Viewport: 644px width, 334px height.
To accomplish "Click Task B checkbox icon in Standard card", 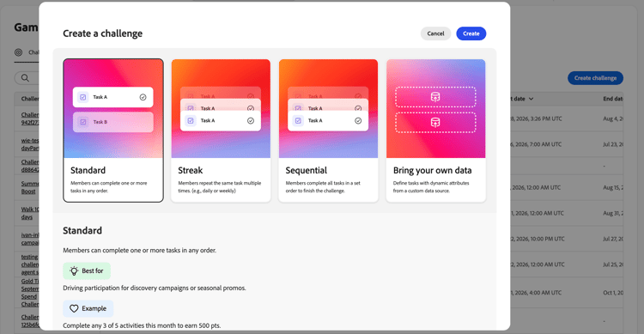I will 83,122.
